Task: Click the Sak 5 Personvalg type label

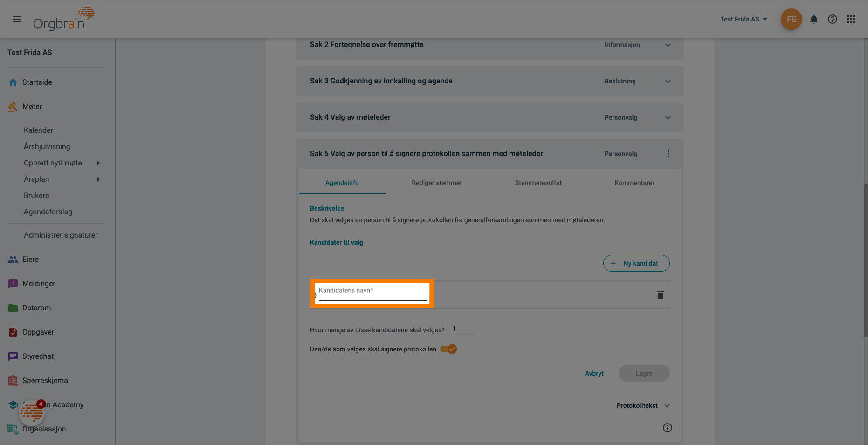Action: [620, 154]
